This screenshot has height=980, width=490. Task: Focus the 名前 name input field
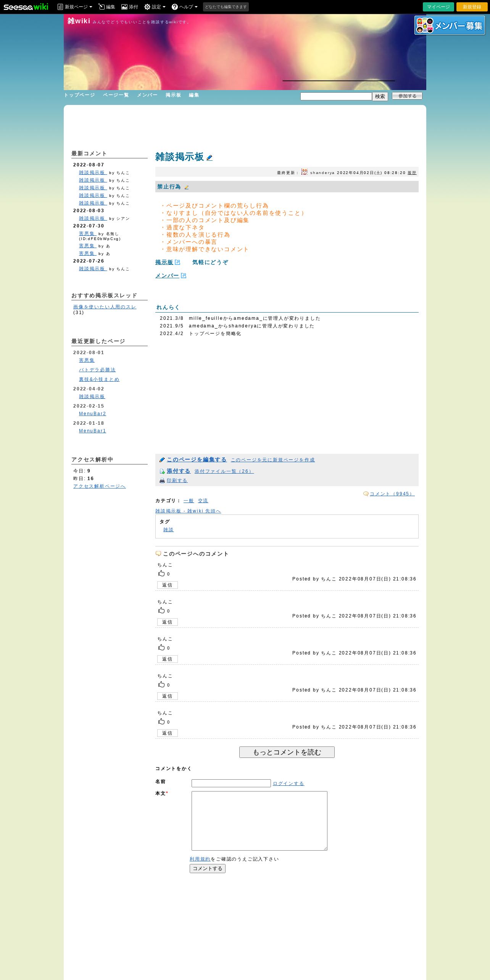231,783
